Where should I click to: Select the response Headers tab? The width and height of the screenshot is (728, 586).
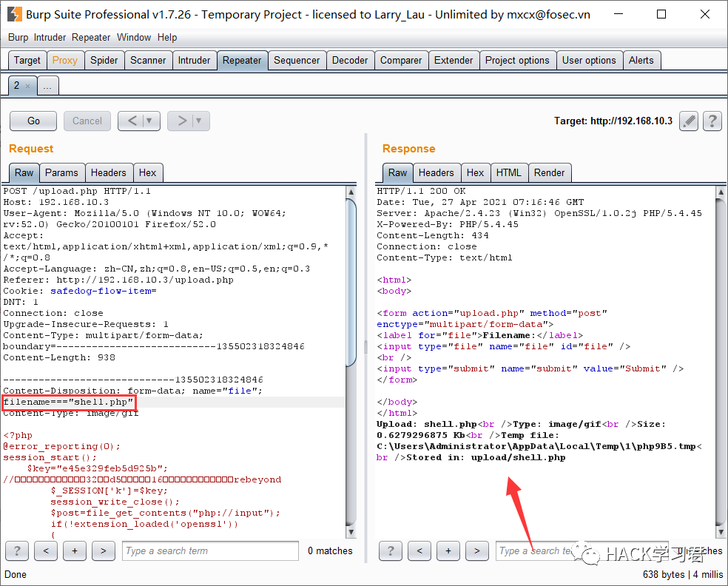click(x=437, y=172)
